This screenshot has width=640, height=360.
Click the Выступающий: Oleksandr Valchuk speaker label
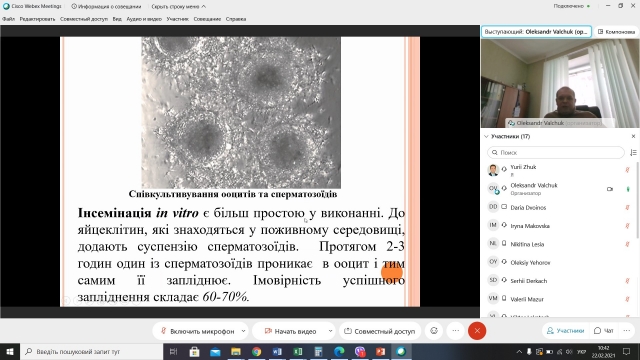coord(536,31)
